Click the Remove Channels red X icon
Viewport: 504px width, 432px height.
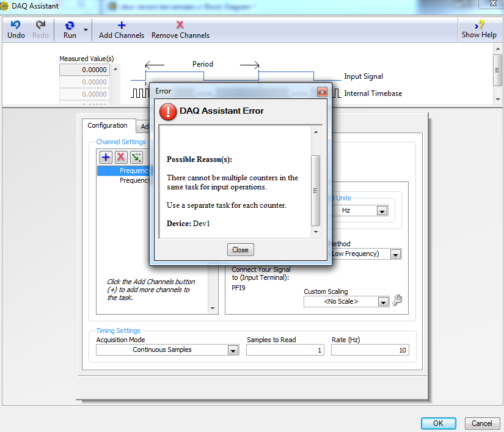point(180,25)
